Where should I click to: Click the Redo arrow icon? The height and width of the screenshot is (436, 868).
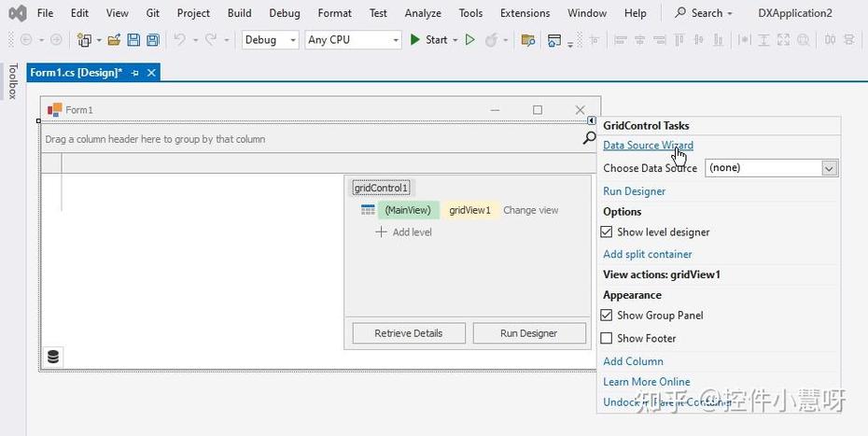pos(211,40)
